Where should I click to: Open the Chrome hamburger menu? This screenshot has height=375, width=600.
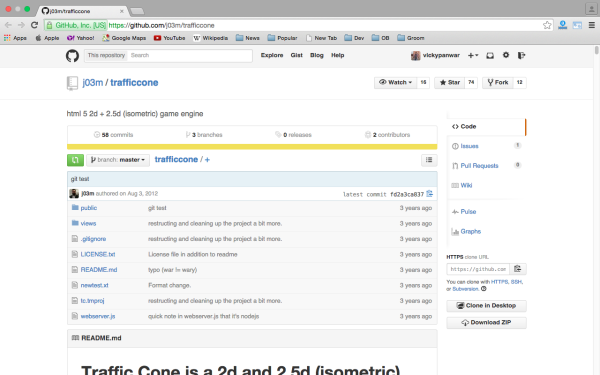[x=592, y=25]
